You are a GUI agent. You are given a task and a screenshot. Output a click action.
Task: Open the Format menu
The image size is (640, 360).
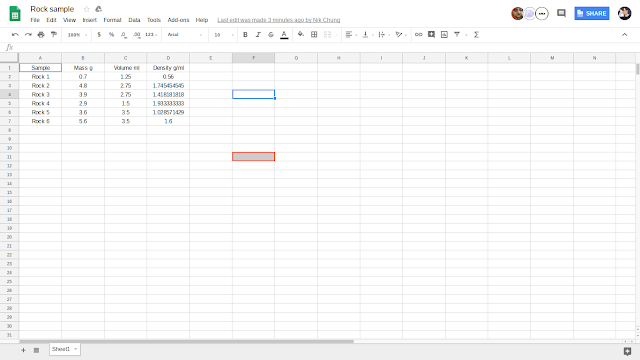112,20
